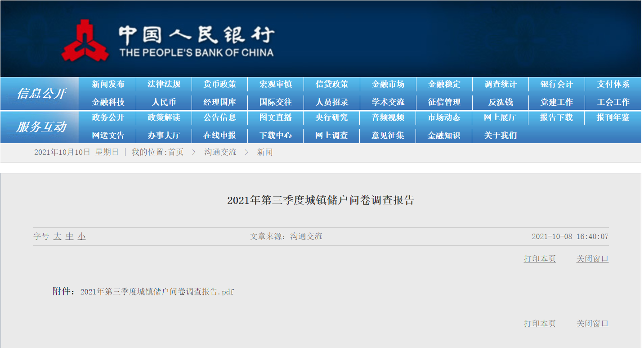Click 新闻 breadcrumb link
644x348 pixels.
tap(265, 152)
